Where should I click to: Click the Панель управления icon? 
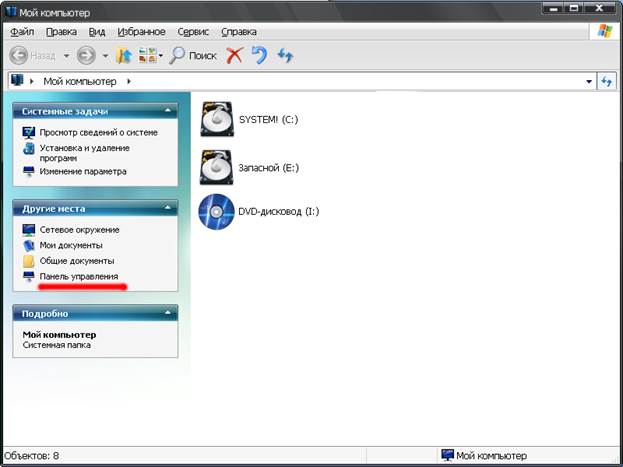click(29, 277)
